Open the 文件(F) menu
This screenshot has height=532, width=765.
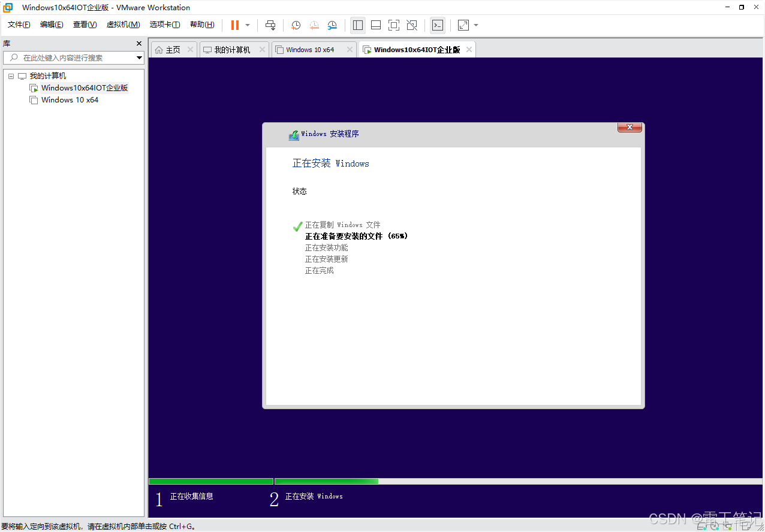pos(19,25)
